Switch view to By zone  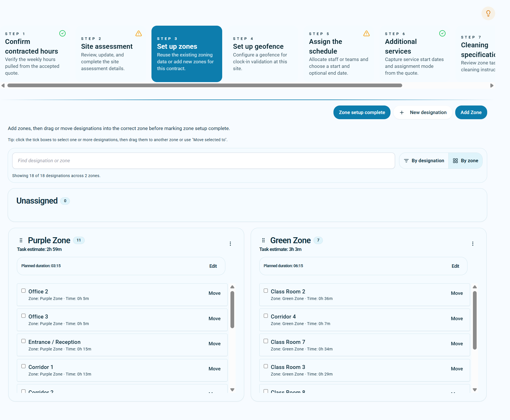[466, 161]
